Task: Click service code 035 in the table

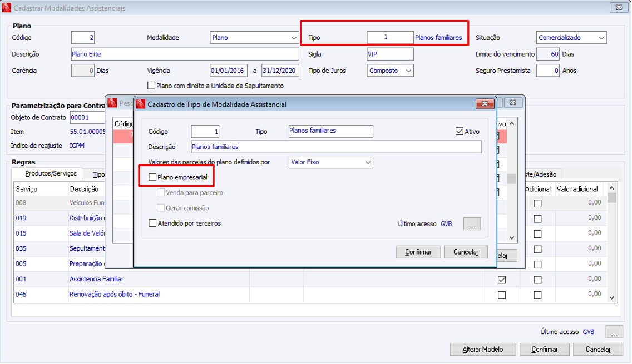Action: 21,248
